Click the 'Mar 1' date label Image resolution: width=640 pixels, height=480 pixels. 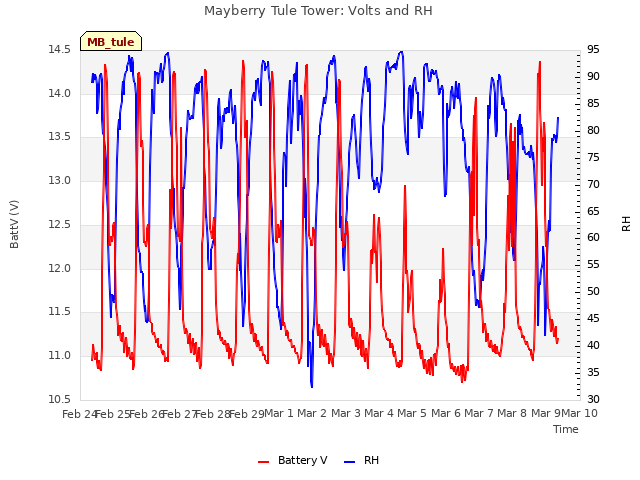[x=279, y=413]
